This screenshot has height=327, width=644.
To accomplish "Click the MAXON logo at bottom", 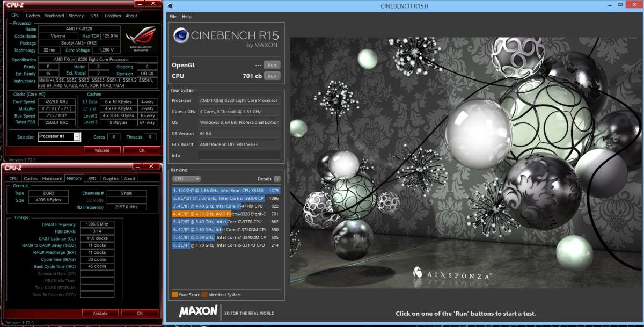I will tap(198, 311).
